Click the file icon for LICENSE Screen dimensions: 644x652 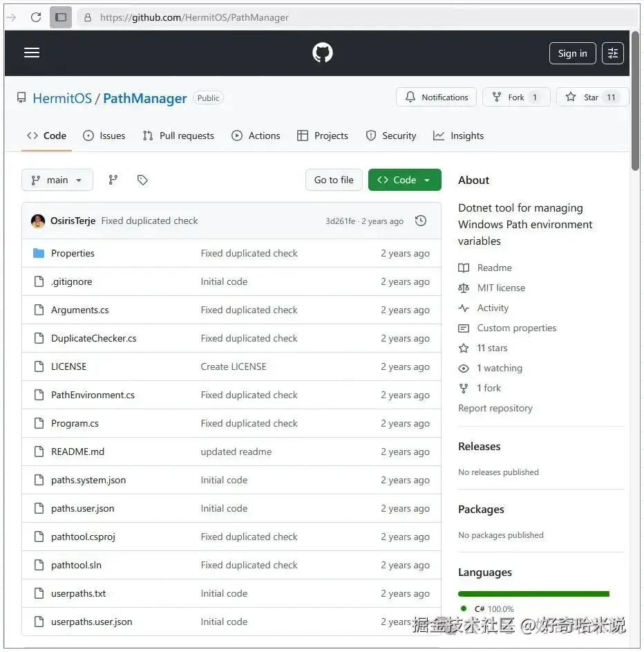[x=39, y=366]
